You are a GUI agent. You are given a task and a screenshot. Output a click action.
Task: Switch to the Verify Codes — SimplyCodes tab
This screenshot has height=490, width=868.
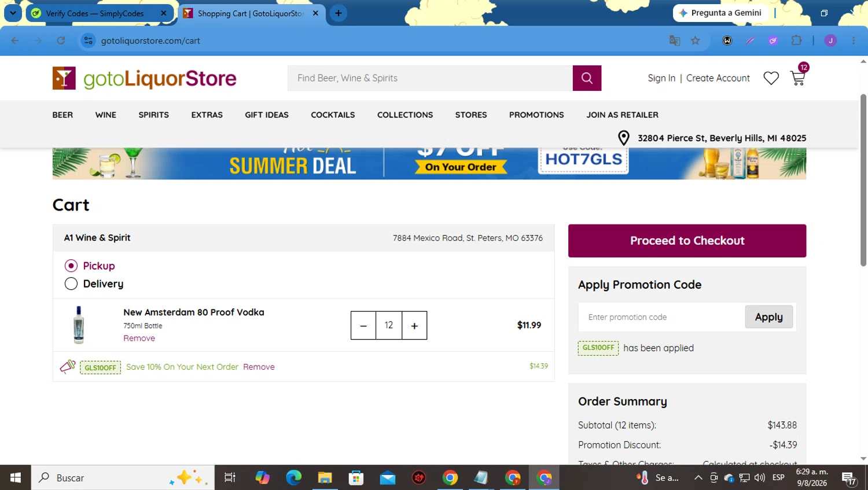[98, 13]
